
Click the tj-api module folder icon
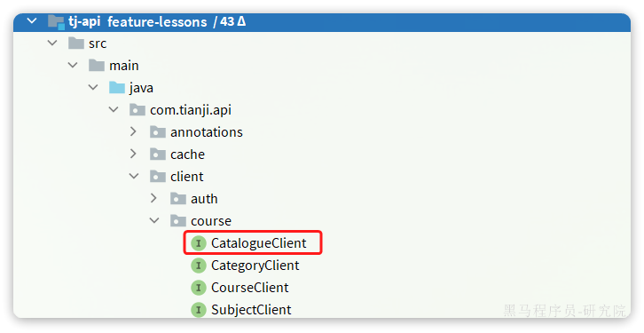56,21
